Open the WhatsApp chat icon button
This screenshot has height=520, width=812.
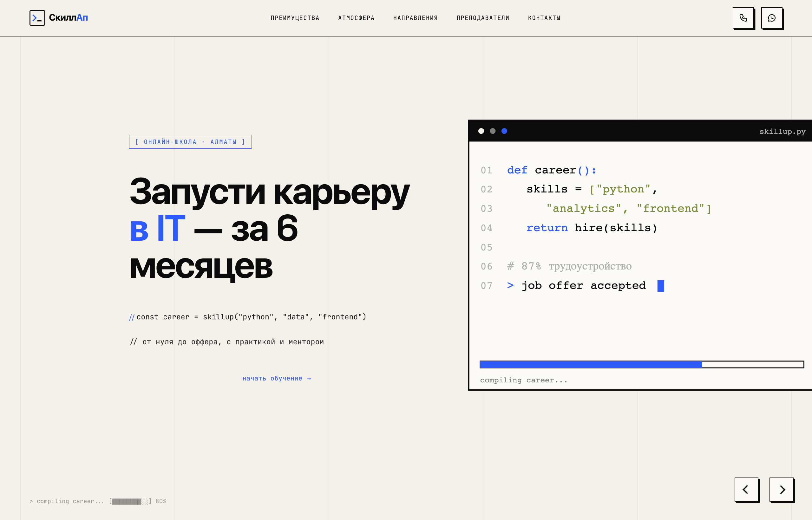click(772, 18)
